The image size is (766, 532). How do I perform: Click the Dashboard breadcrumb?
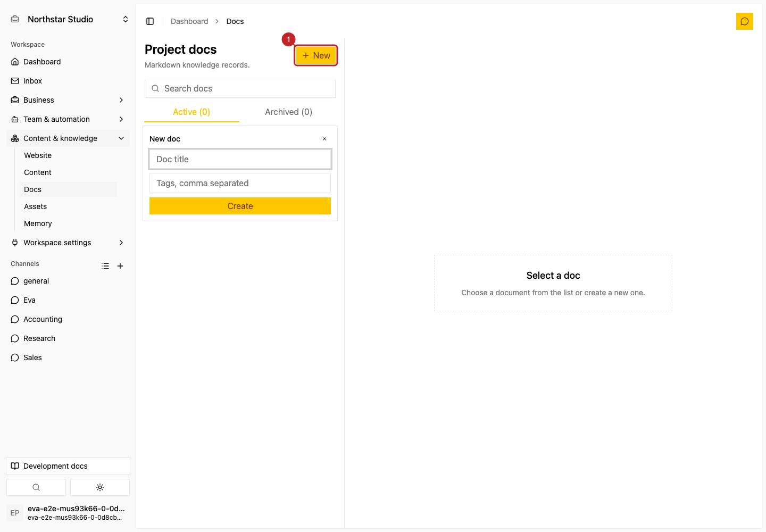(x=189, y=21)
